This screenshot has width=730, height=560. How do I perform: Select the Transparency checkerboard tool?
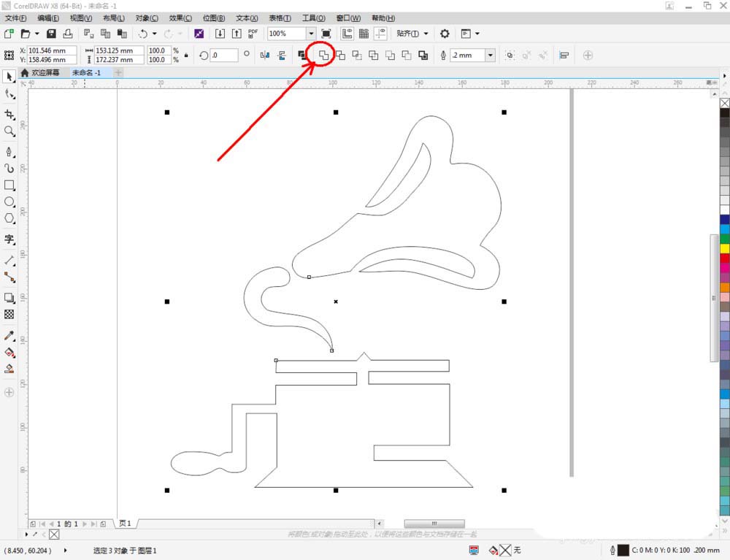tap(9, 314)
